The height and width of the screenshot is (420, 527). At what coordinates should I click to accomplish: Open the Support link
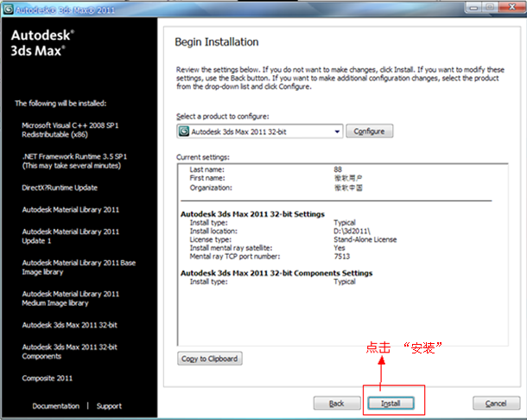(109, 406)
